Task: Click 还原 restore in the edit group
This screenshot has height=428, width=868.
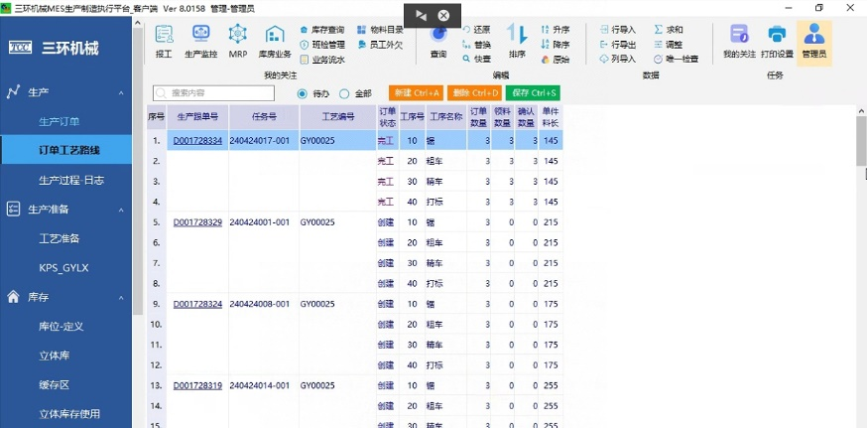Action: pos(476,30)
